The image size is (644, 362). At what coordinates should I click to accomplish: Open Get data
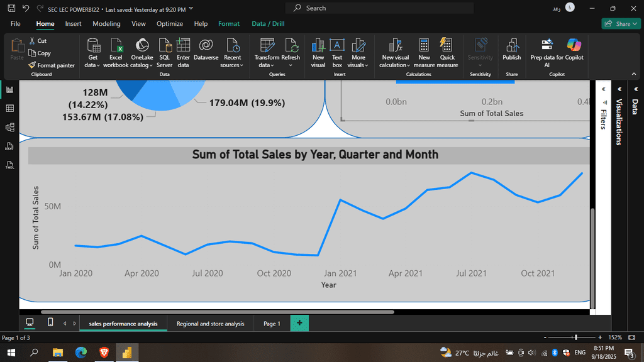(x=92, y=53)
